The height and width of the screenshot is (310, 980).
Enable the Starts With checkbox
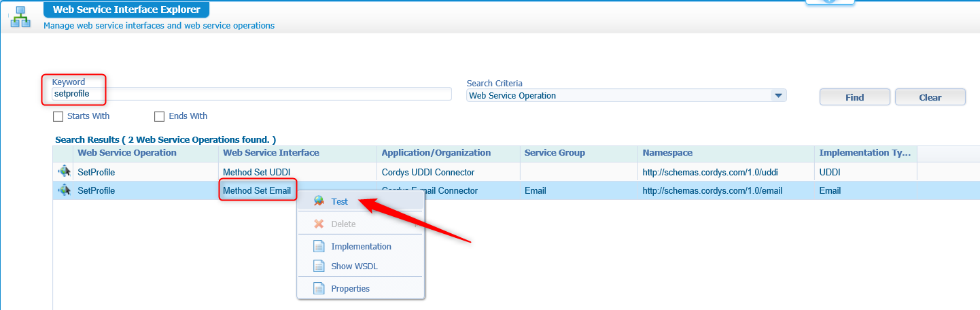58,116
